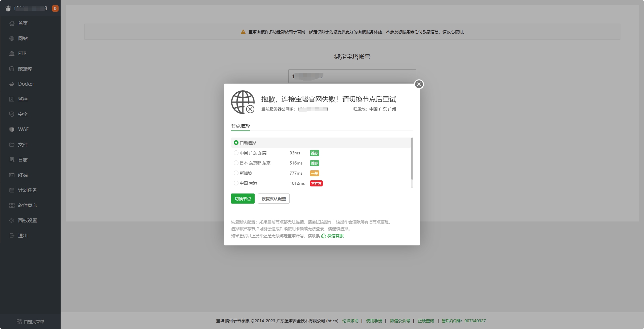
Task: Click the 面板设置 gear icon
Action: tap(12, 220)
